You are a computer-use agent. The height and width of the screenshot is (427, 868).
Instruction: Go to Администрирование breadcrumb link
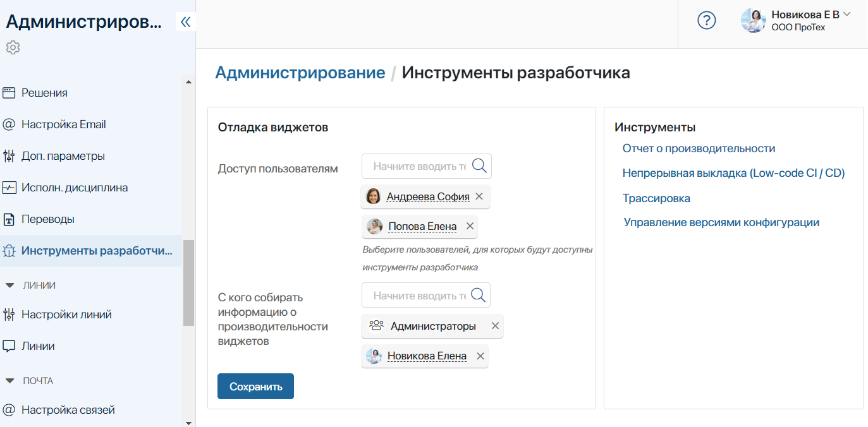300,73
